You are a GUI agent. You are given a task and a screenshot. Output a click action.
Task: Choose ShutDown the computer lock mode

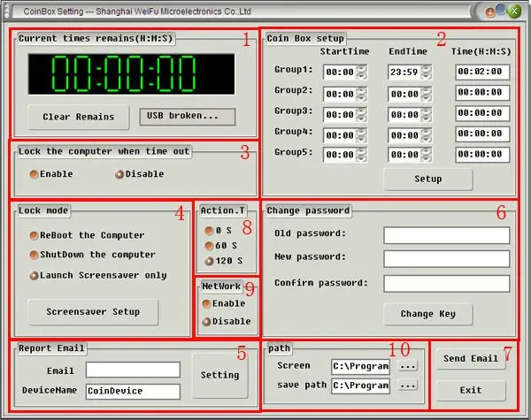point(34,255)
